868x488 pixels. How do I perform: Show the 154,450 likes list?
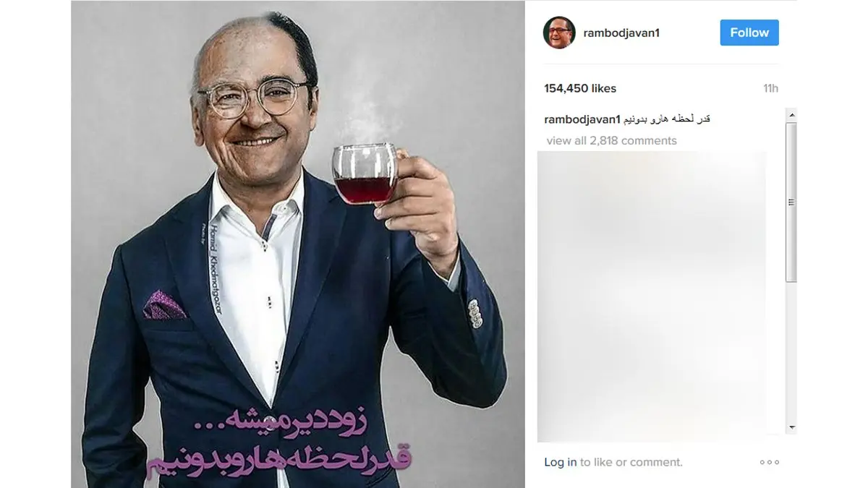pos(580,88)
